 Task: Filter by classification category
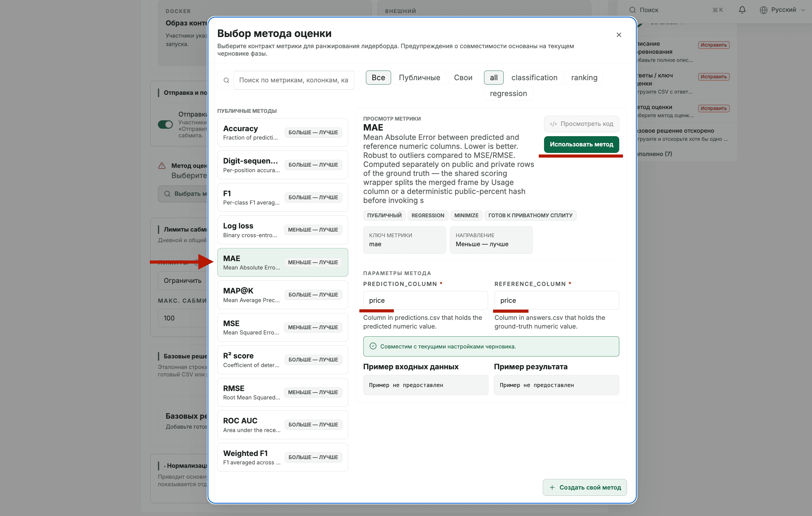[534, 78]
